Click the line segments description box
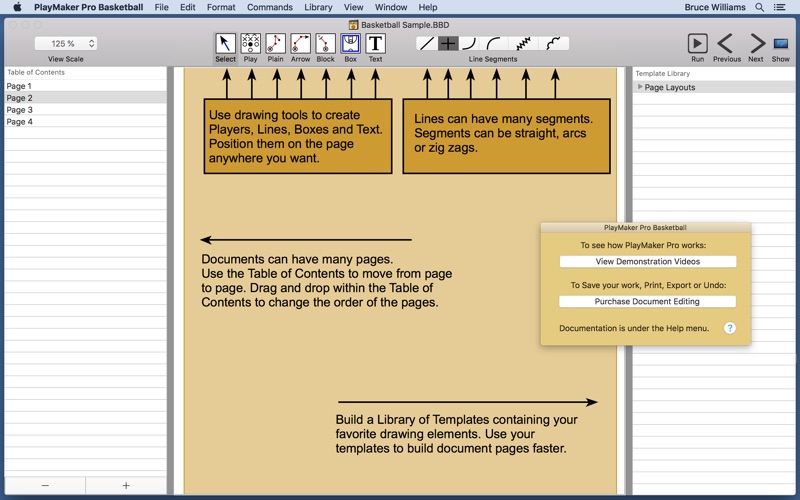 pyautogui.click(x=507, y=136)
